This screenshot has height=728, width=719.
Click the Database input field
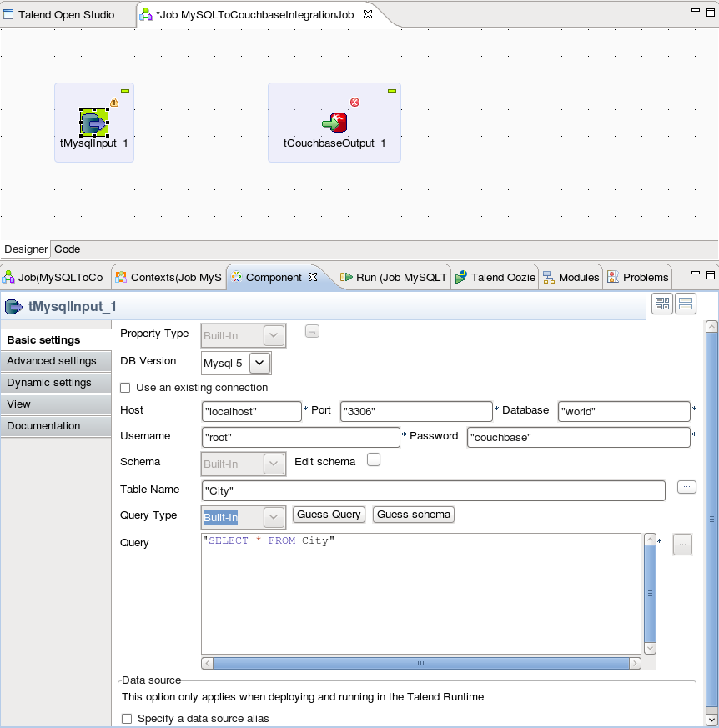(624, 411)
